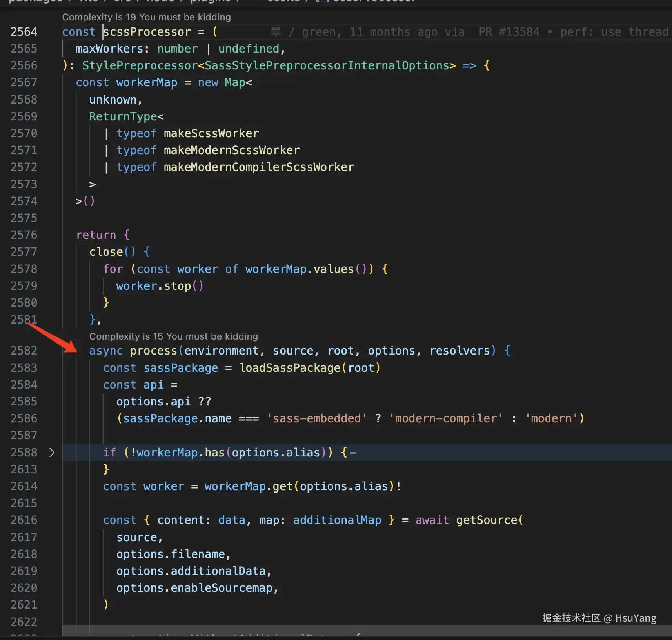This screenshot has height=640, width=672.
Task: Click 'loadSassPackage' function call
Action: [x=290, y=368]
